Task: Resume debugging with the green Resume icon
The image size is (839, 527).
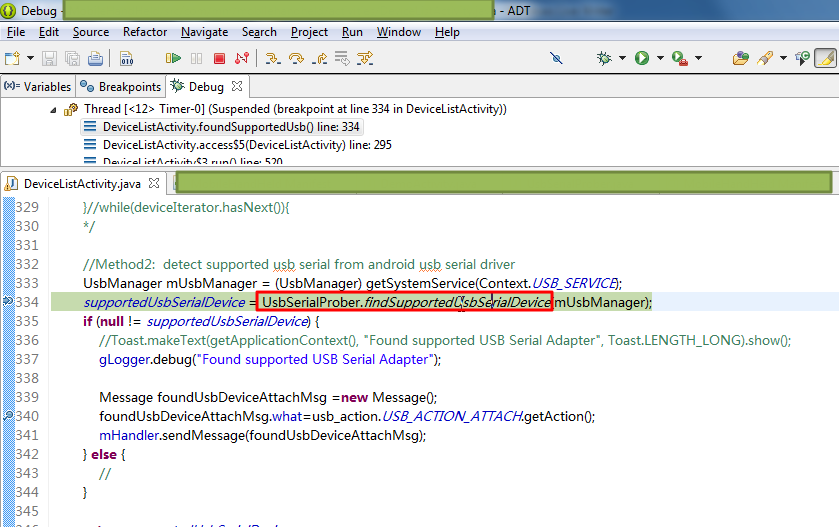Action: click(173, 58)
